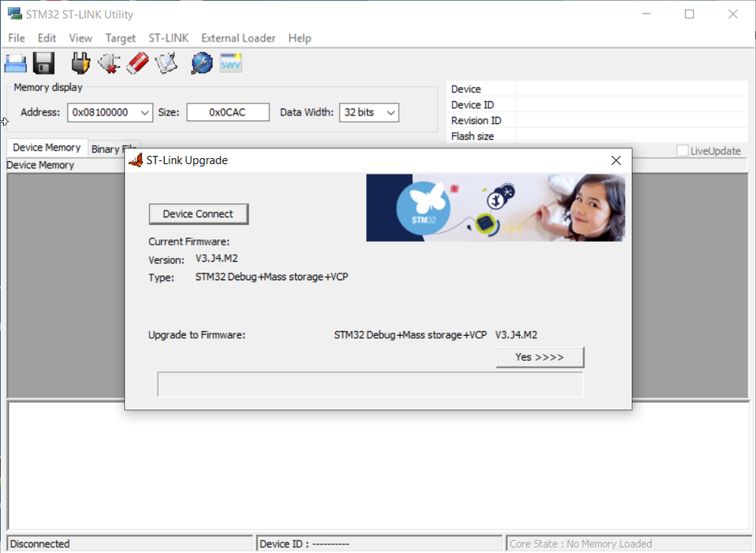Open the Edit menu
Image resolution: width=756 pixels, height=553 pixels.
tap(47, 38)
